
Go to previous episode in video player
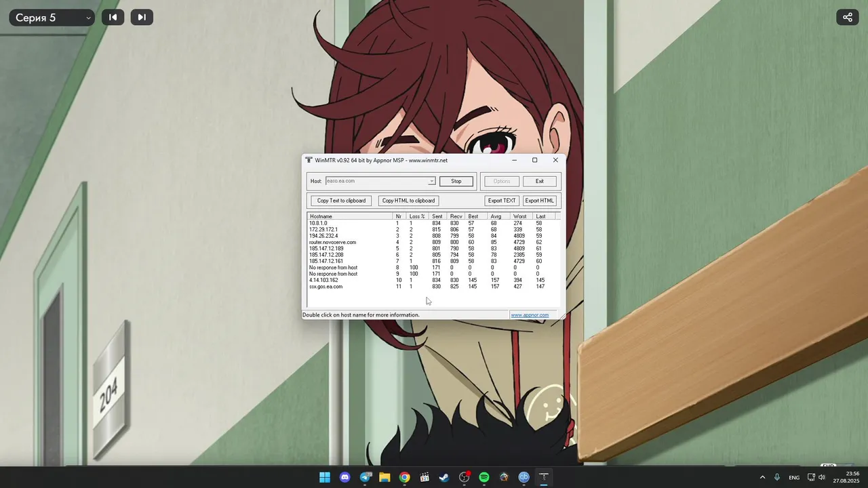113,18
